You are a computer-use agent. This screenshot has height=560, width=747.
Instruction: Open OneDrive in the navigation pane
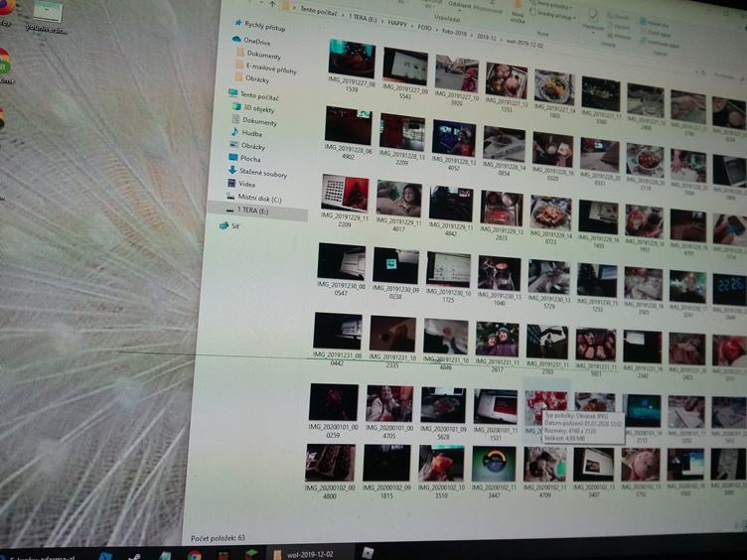(251, 41)
